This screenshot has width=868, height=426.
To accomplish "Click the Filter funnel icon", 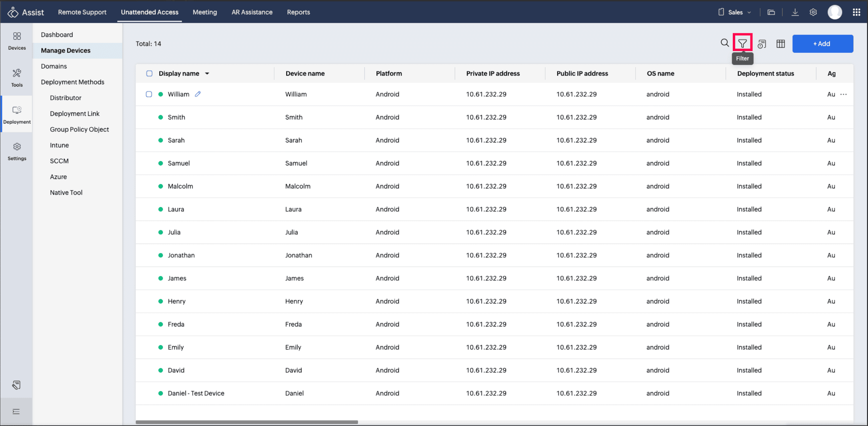I will point(742,43).
